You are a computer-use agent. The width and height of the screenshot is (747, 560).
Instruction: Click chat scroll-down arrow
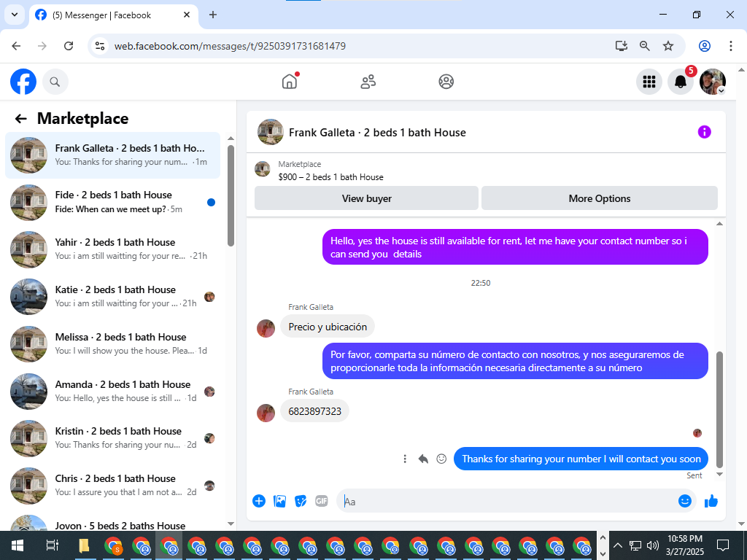pos(719,474)
